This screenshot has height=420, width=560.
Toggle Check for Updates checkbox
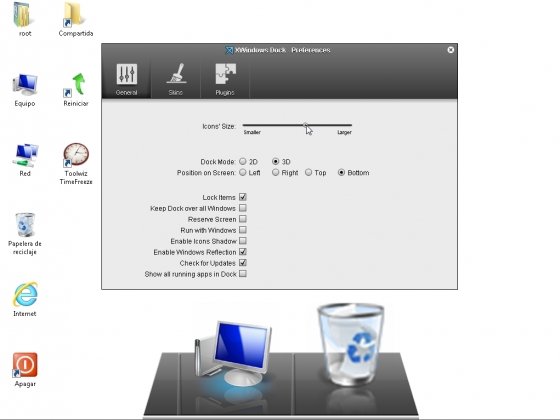(x=243, y=263)
